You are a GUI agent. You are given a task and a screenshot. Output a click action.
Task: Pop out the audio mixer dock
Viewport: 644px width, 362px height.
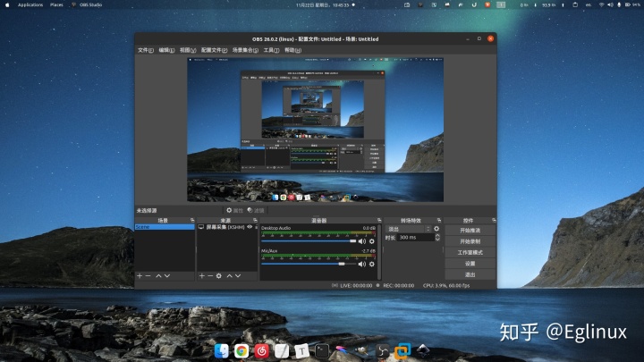click(379, 221)
